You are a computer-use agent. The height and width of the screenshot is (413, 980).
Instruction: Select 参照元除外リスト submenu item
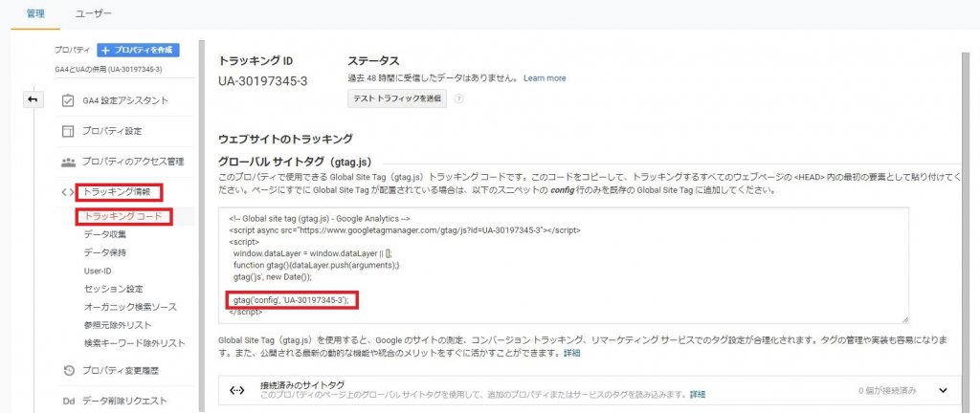pos(118,325)
